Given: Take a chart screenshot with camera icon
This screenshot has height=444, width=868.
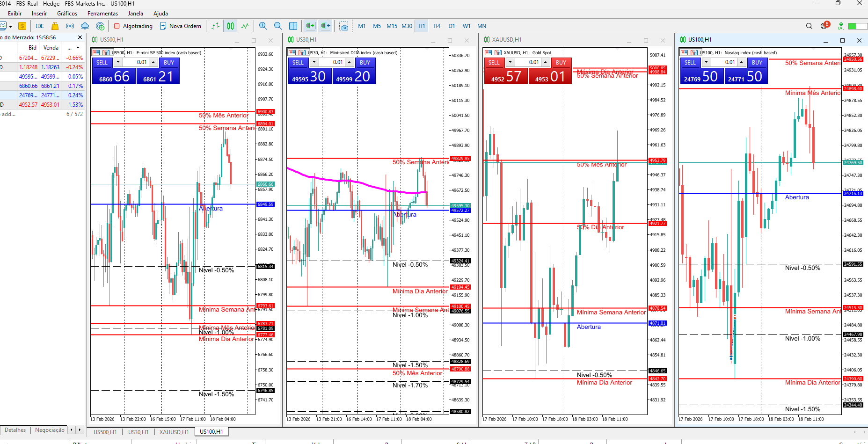Looking at the screenshot, I should (x=344, y=26).
